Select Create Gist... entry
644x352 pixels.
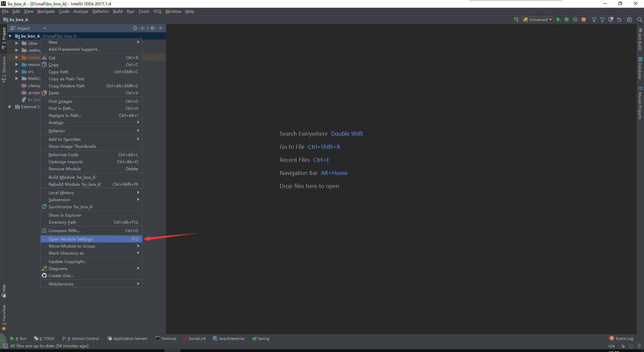[91, 275]
